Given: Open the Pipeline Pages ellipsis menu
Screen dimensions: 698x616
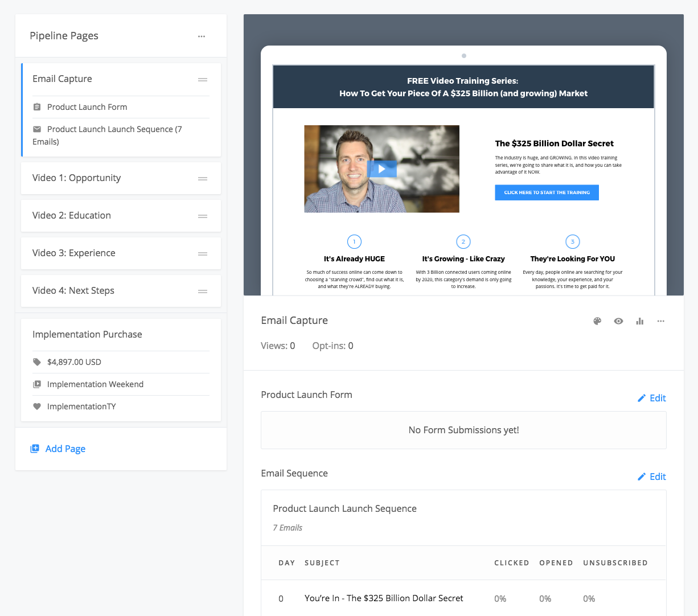Looking at the screenshot, I should [x=202, y=36].
